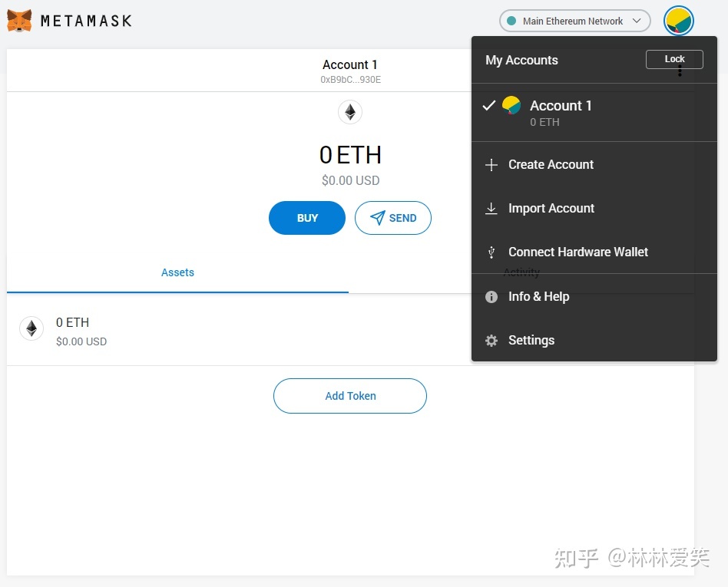Screen dimensions: 728x587
Task: Click the Add Token button
Action: [x=350, y=396]
